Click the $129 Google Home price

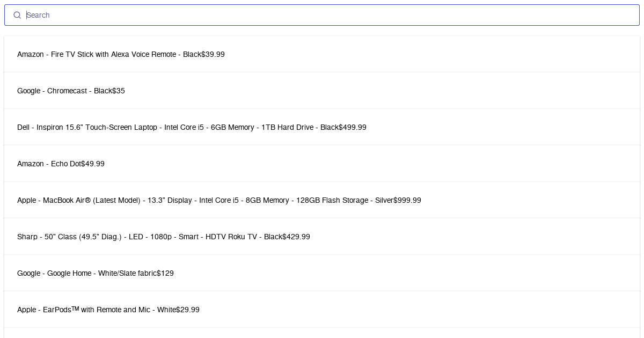click(165, 273)
